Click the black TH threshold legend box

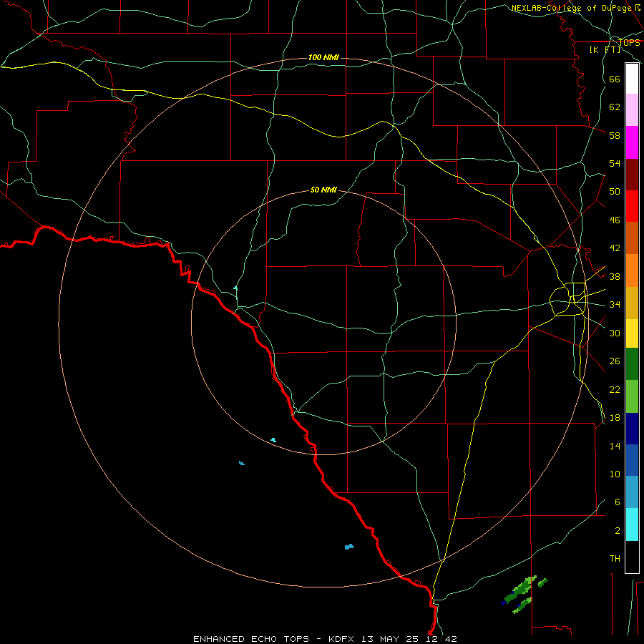click(x=632, y=557)
